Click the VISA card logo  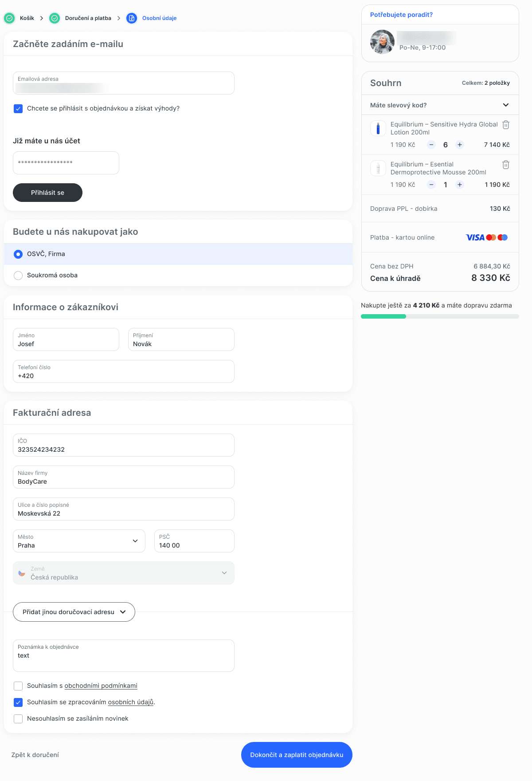475,237
